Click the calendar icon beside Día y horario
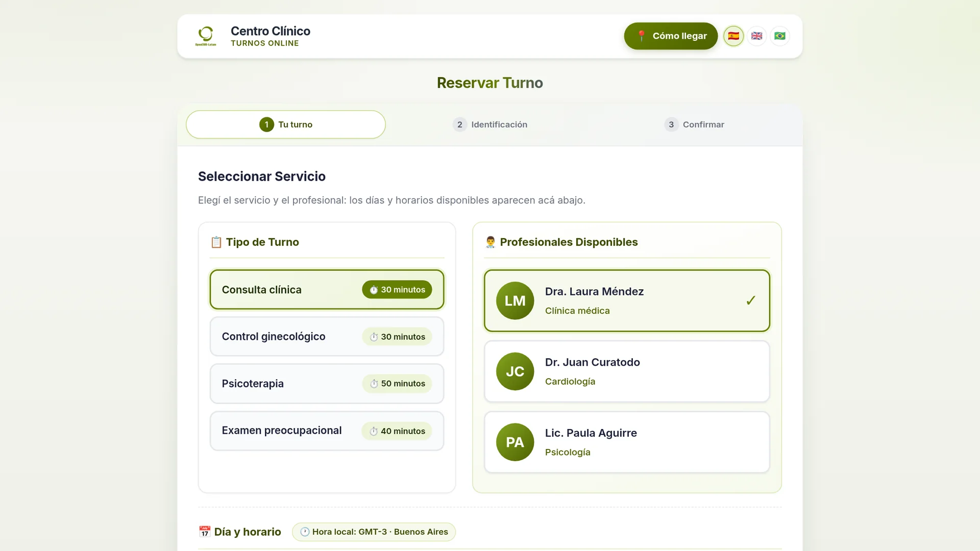Viewport: 980px width, 551px height. click(x=205, y=532)
